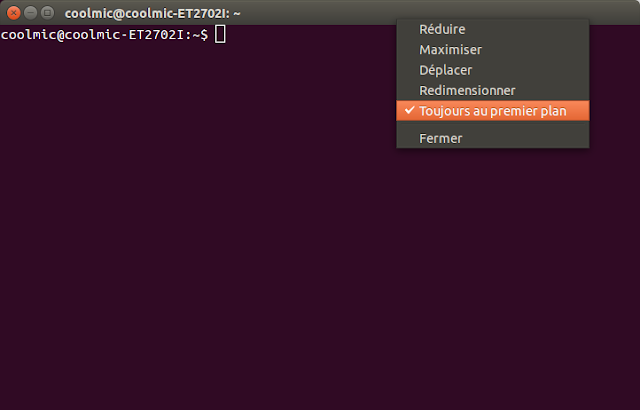
Task: Choose Maximiser from the context menu
Action: coord(493,50)
